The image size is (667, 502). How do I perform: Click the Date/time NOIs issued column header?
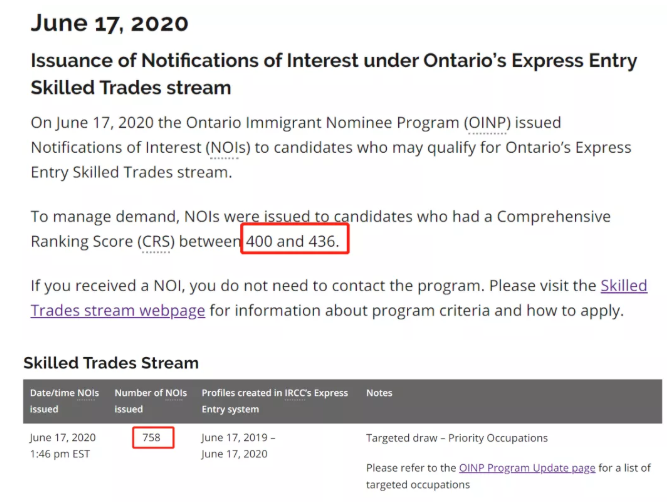pyautogui.click(x=65, y=400)
